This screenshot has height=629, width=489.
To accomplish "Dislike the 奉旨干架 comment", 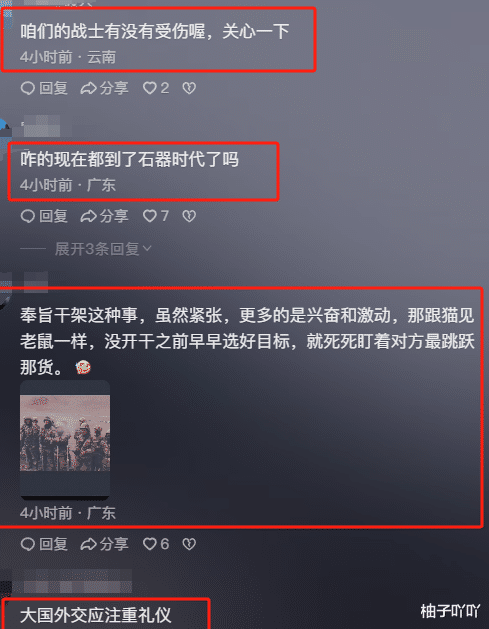I will [x=189, y=544].
